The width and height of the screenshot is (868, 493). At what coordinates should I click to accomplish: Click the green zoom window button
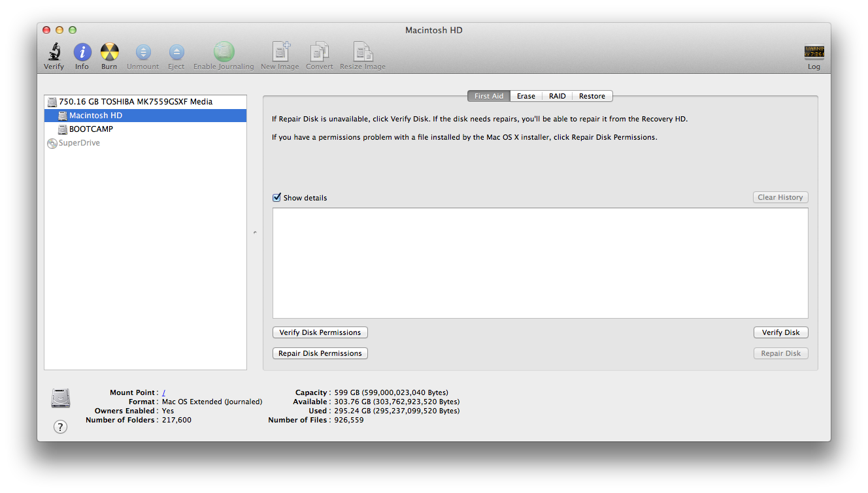click(x=73, y=30)
